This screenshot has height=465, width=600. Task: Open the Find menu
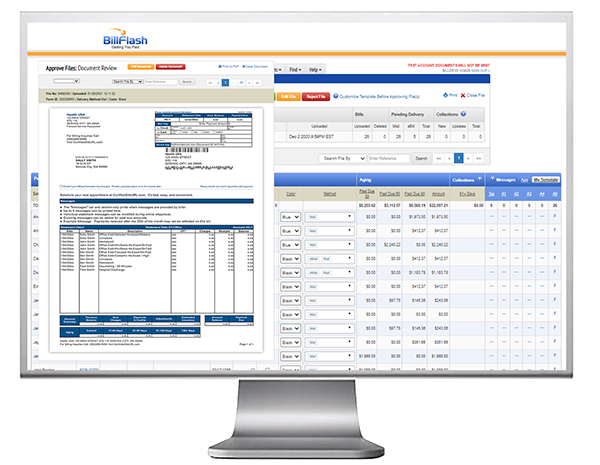tap(295, 70)
